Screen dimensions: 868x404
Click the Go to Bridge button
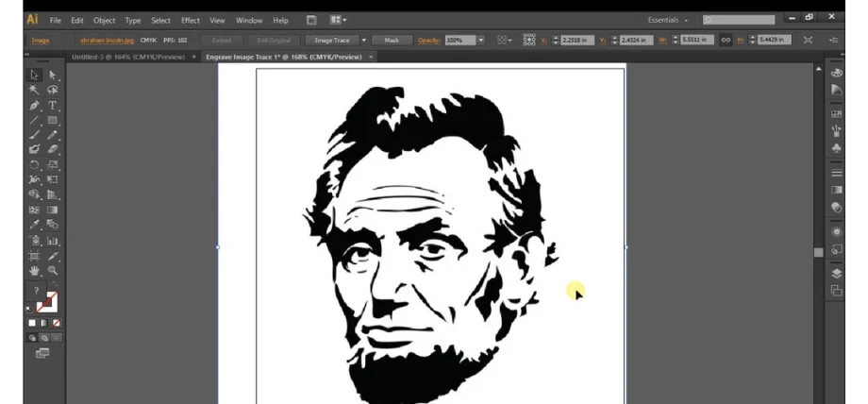(311, 20)
